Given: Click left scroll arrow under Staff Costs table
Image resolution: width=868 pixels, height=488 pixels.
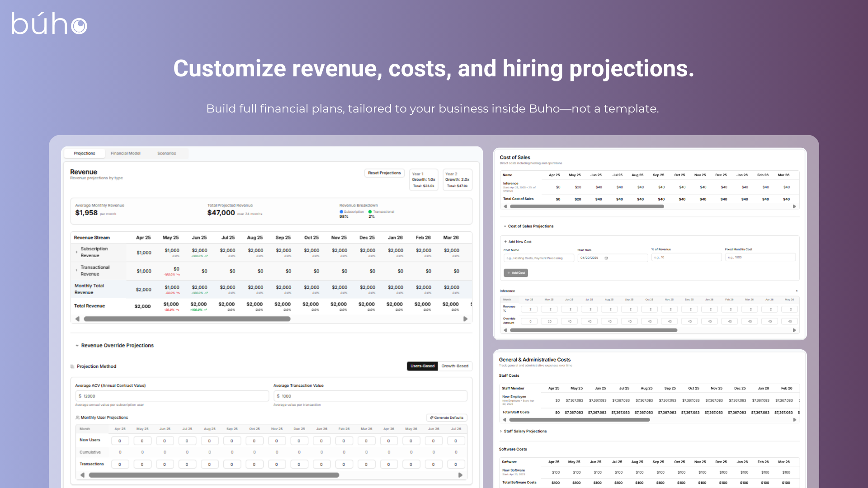Looking at the screenshot, I should pyautogui.click(x=505, y=420).
